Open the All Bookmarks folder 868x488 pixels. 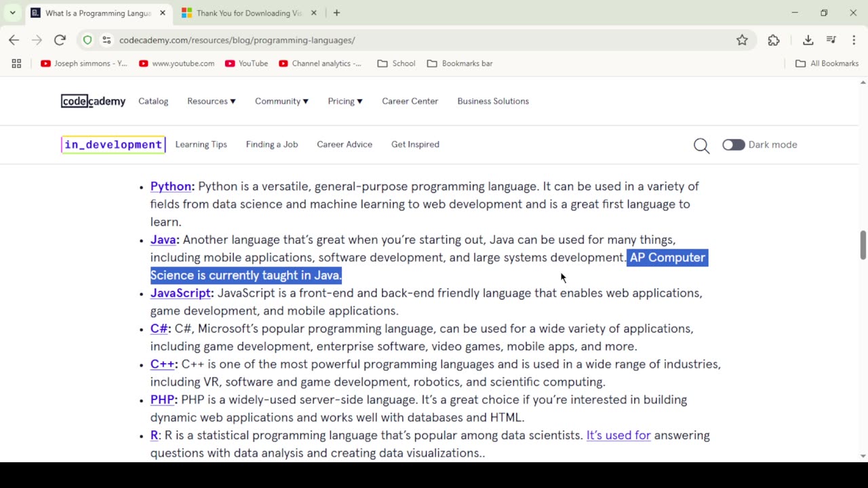tap(827, 63)
